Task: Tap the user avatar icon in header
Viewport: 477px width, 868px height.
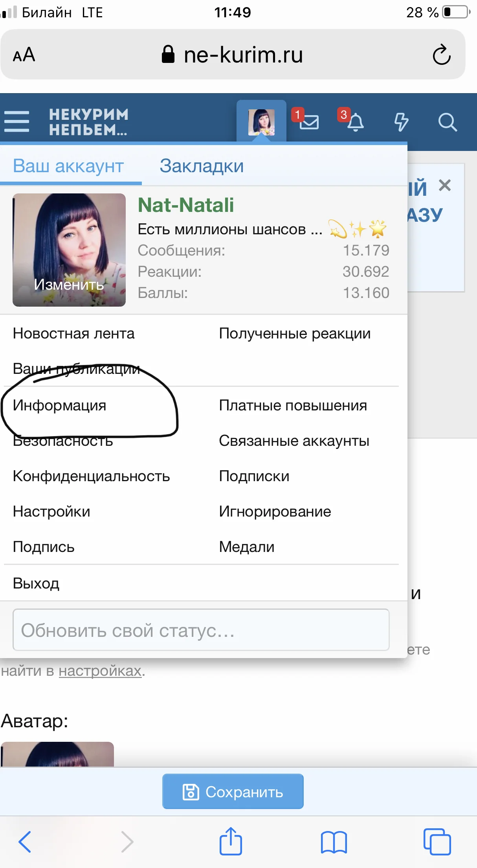Action: [261, 122]
